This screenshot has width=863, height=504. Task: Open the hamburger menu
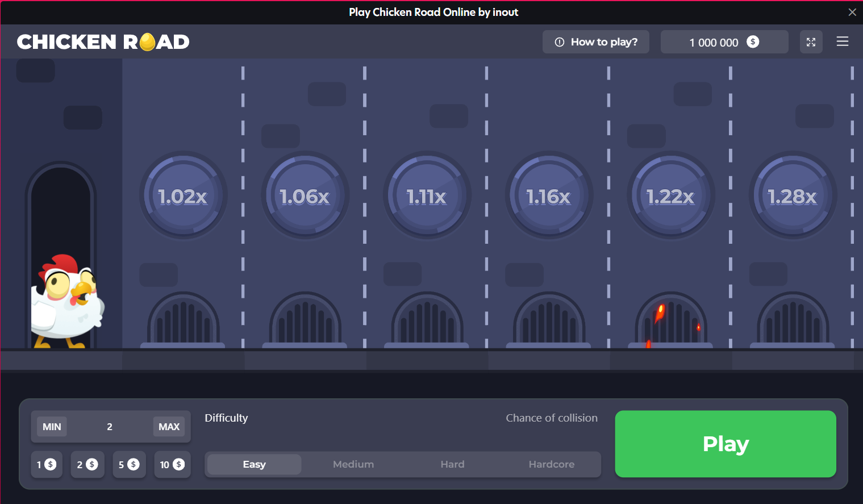tap(843, 41)
